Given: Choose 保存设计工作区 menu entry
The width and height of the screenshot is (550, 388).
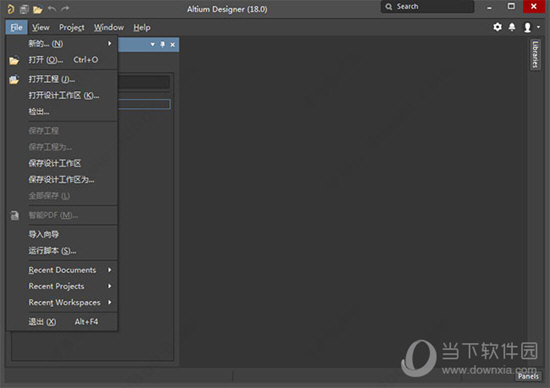Looking at the screenshot, I should point(62,163).
